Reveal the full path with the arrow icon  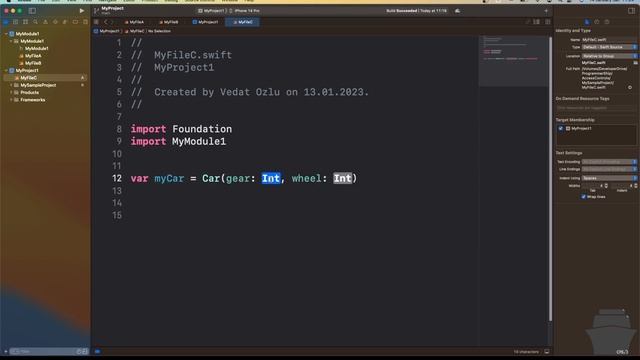coord(630,87)
